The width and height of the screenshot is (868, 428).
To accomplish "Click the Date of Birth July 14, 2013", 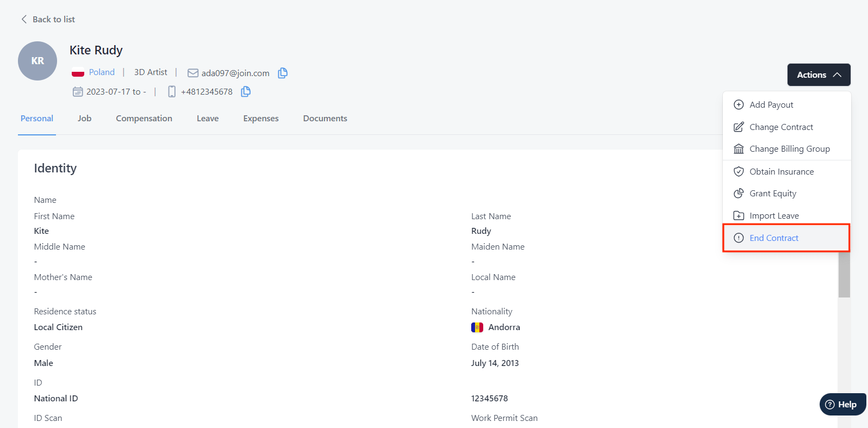I will 495,363.
